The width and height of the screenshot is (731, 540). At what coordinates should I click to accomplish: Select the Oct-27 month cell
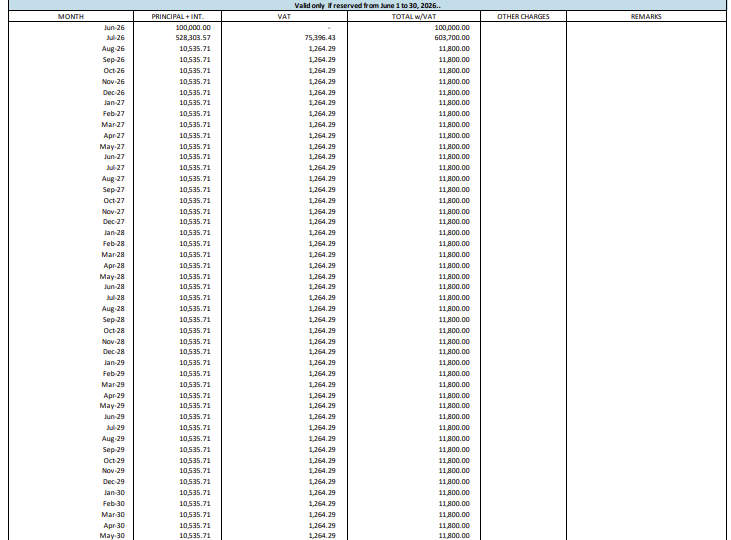click(114, 201)
